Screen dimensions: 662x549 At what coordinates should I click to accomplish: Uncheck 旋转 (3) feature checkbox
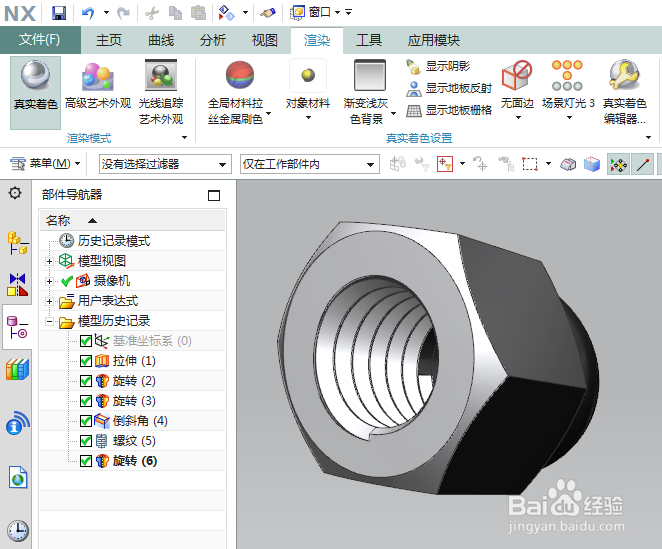click(x=86, y=401)
